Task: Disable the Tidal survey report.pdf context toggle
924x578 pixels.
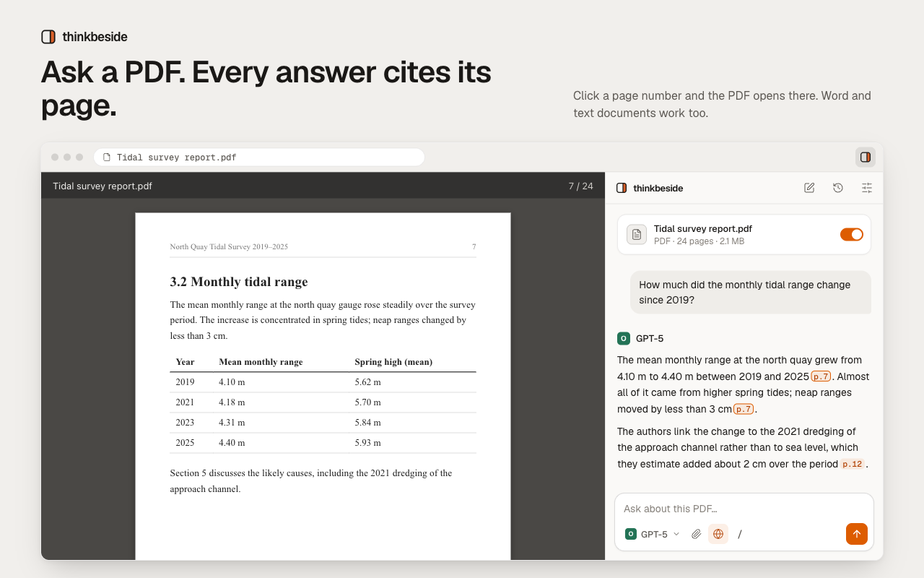Action: [x=852, y=235]
